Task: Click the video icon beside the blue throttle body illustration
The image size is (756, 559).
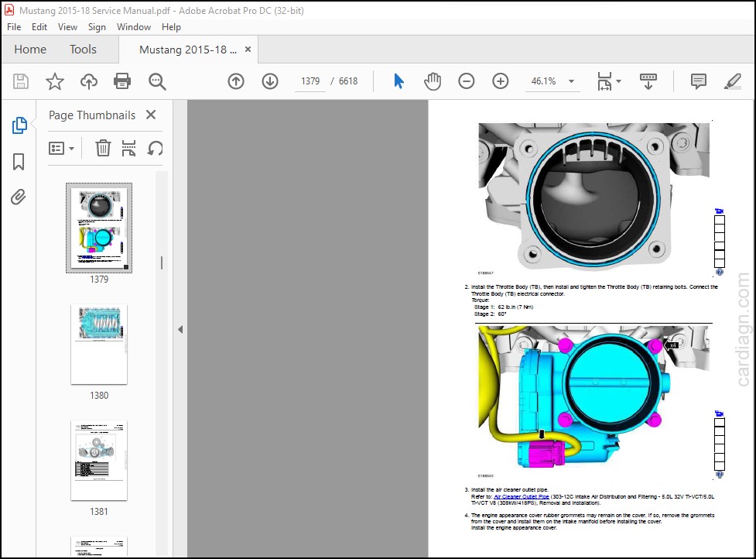Action: 720,413
